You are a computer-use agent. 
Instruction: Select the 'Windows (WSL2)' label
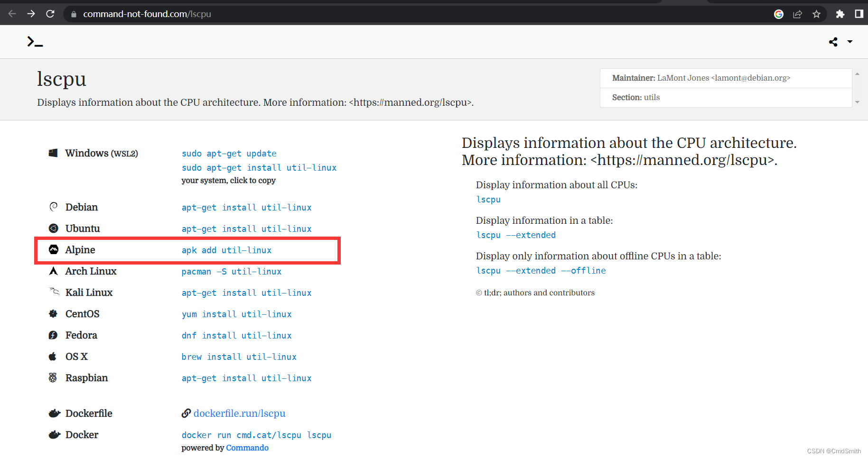click(102, 153)
